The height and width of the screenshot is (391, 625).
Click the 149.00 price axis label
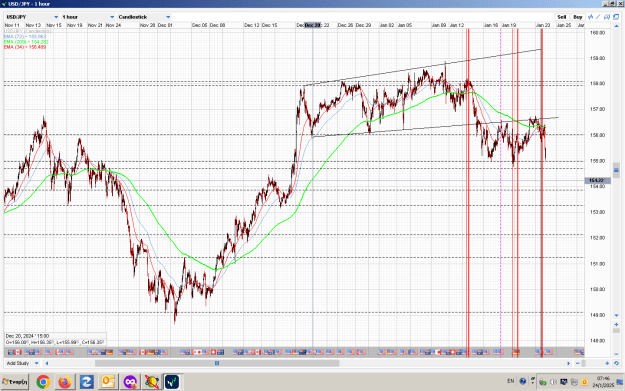tap(597, 315)
